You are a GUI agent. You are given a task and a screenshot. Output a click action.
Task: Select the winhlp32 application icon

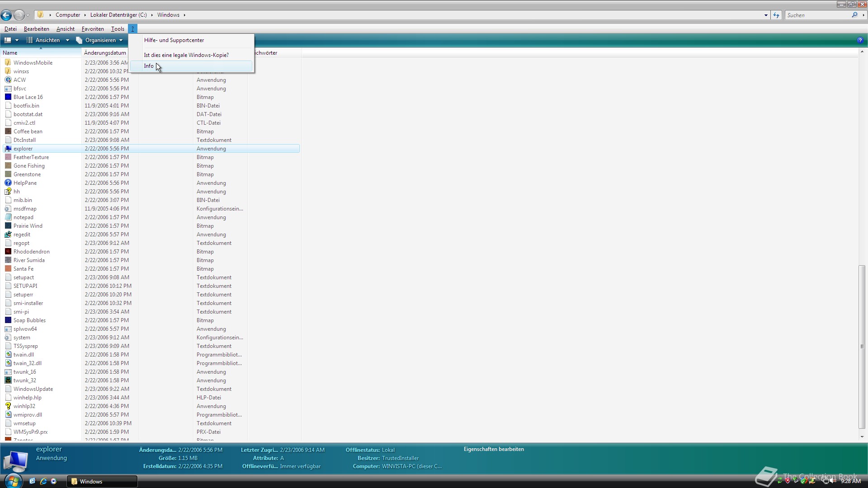pos(8,406)
